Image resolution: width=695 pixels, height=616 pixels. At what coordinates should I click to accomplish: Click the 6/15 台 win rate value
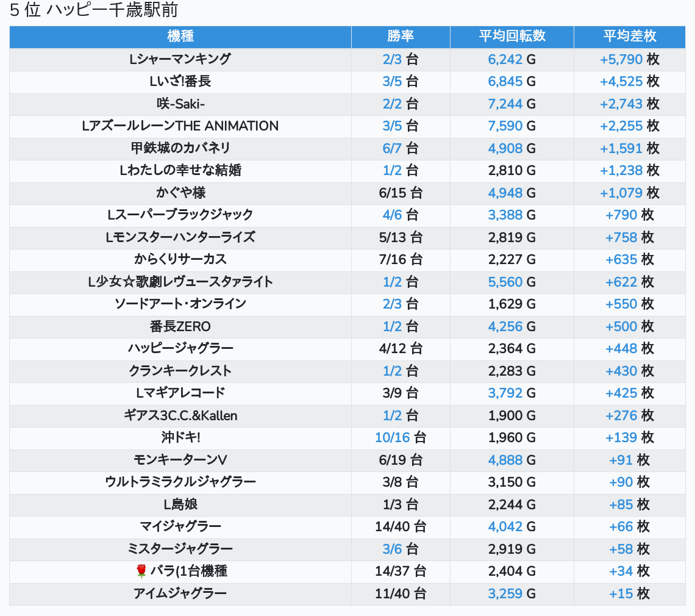coord(401,193)
